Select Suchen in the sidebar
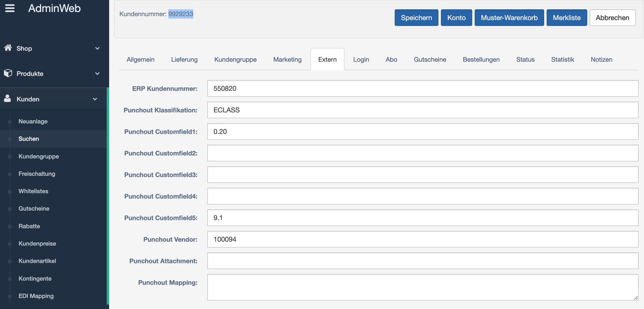 (x=29, y=139)
